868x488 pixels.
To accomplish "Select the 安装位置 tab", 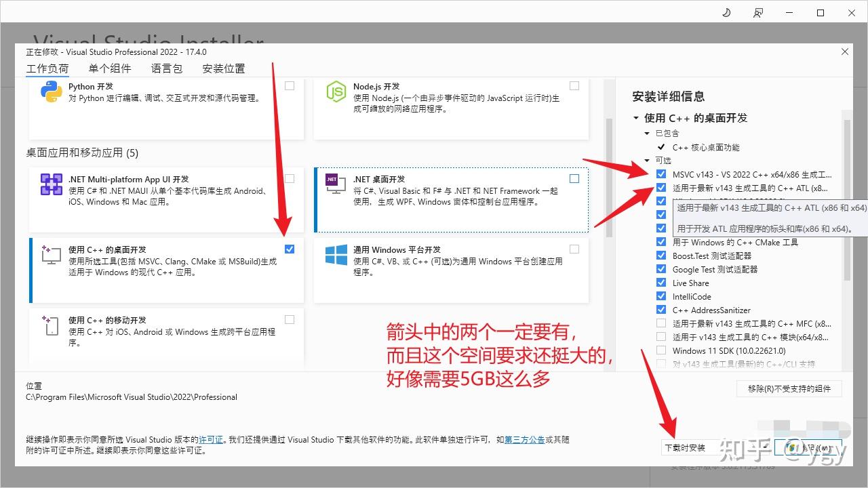I will [x=224, y=68].
